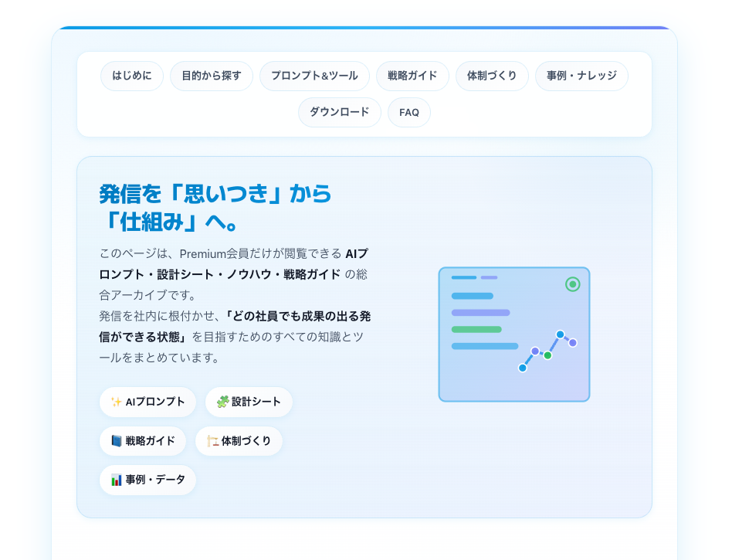Click the puzzle piece icon on 設計シート
This screenshot has height=560, width=732.
point(222,402)
